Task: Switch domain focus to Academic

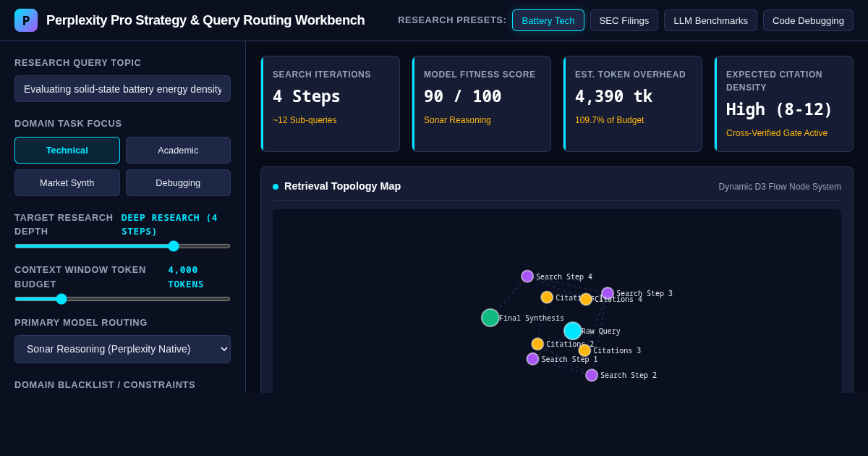Action: [x=178, y=151]
